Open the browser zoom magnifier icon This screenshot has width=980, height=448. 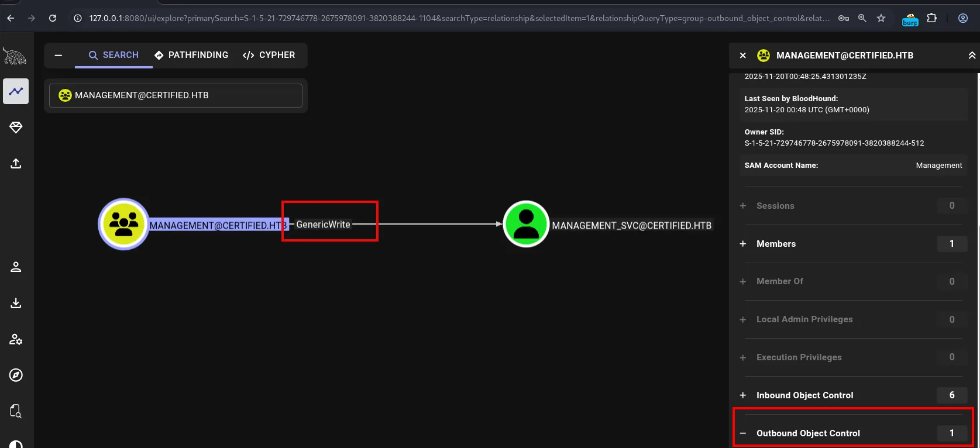click(x=862, y=18)
